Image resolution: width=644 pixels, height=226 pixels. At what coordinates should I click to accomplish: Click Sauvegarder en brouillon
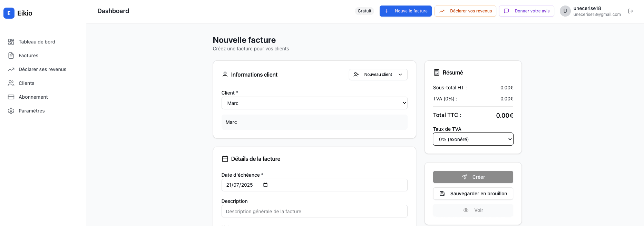473,194
